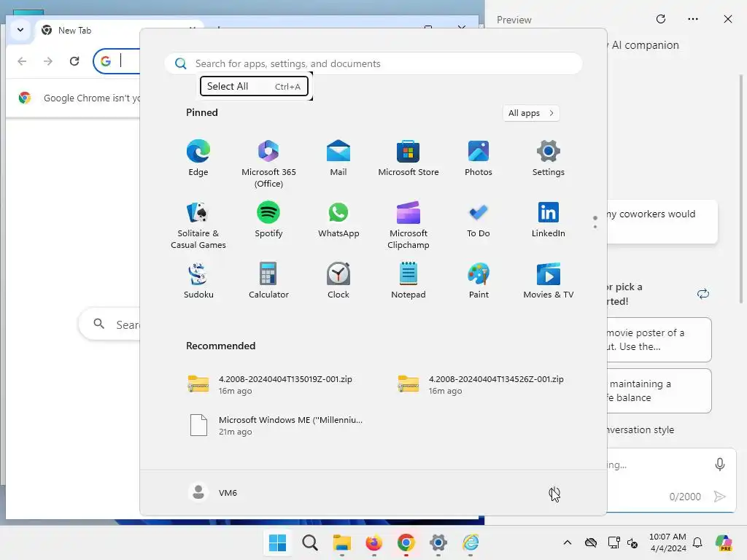The width and height of the screenshot is (747, 560).
Task: Click the OneDrive cloud tray icon
Action: coord(591,542)
